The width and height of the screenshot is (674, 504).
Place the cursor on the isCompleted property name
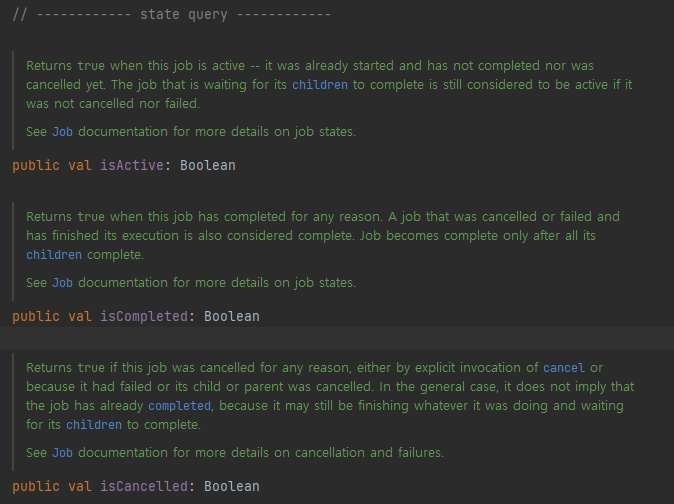coord(144,317)
